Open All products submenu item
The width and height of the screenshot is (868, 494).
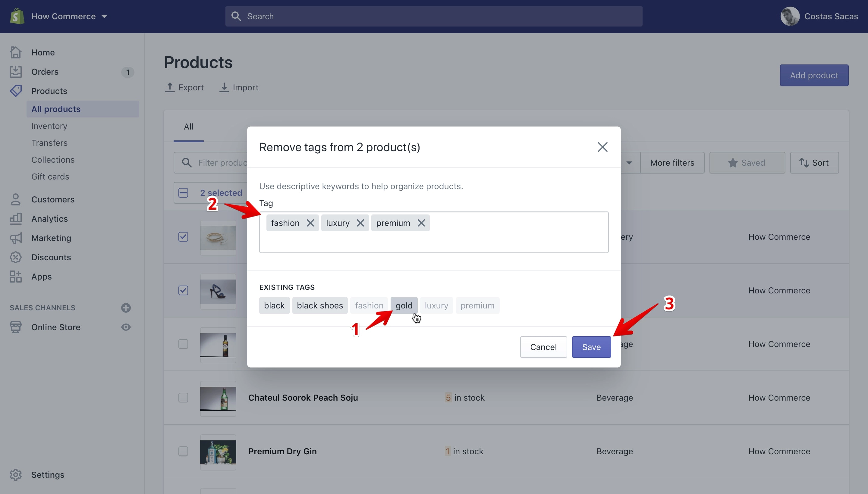tap(83, 109)
